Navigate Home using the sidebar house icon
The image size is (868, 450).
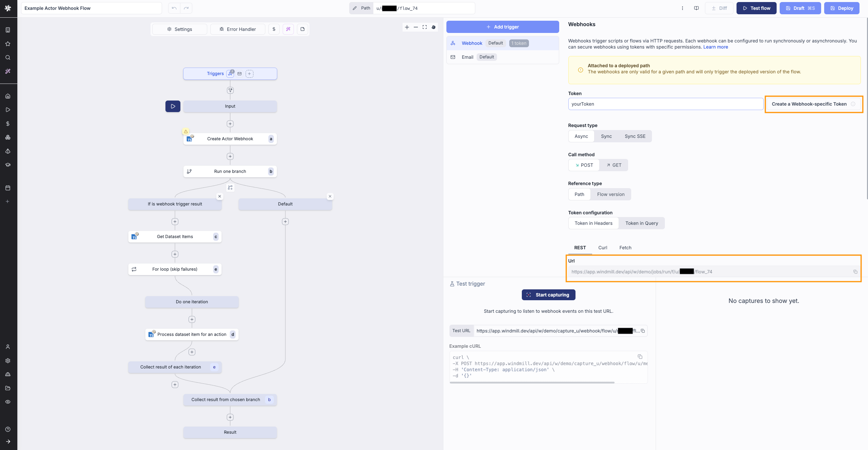click(7, 96)
